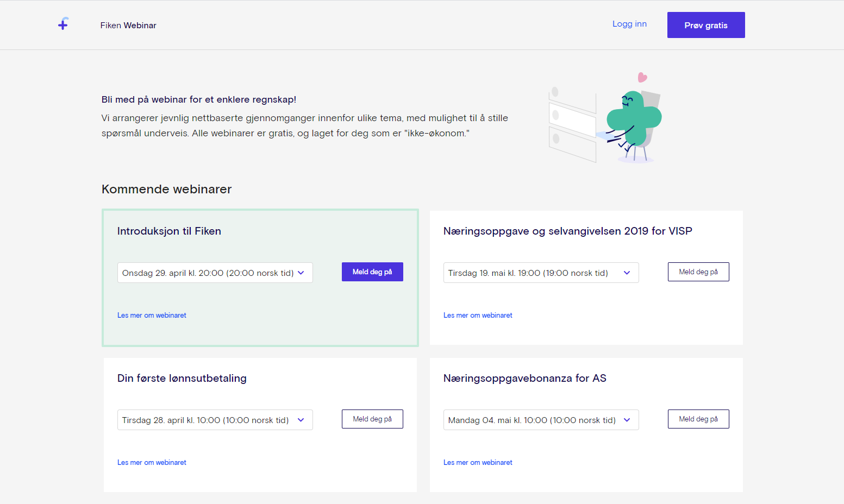Read more about Næringsoppgave og selvangivelsen 2019 webinar
The image size is (844, 504).
478,315
